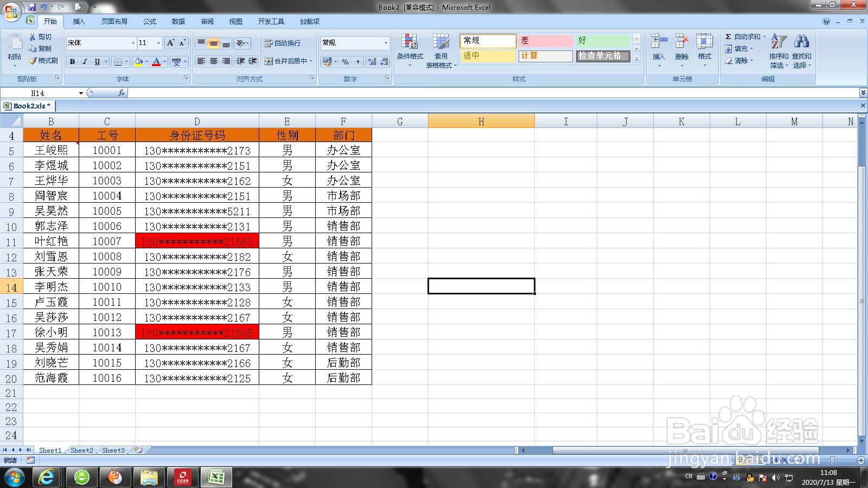Apply the 差 (bad) cell style swatch
Screen dimensions: 868x488
[545, 41]
